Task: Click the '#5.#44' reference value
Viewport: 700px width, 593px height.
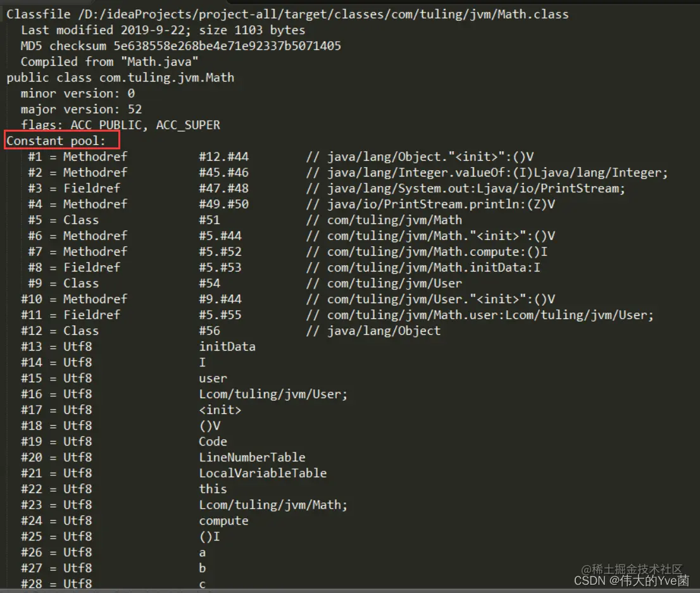Action: pos(220,236)
